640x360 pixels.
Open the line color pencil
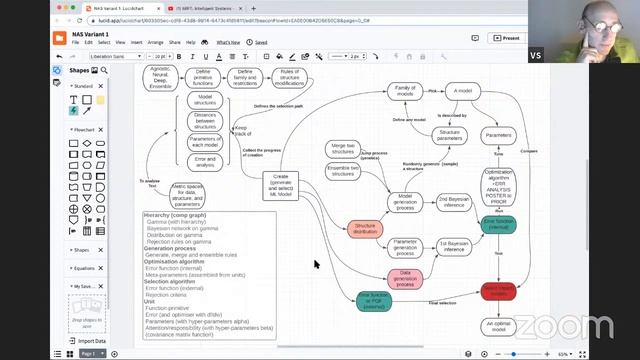[292, 57]
